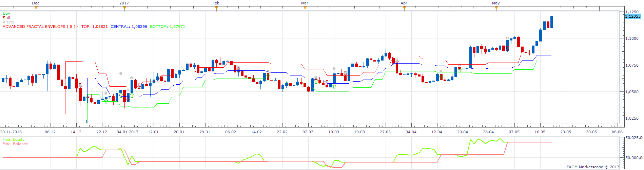644x170 pixels.
Task: Click the orange marker under Mar
Action: click(x=305, y=8)
